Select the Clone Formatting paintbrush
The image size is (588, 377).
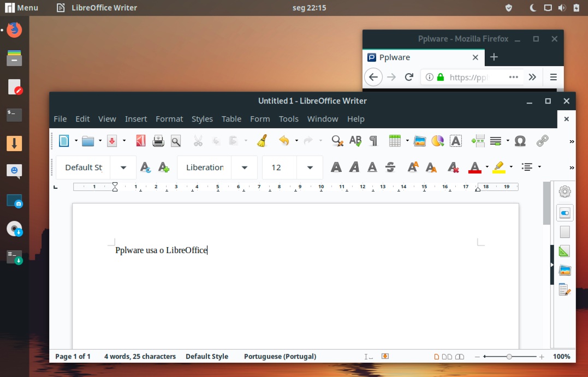tap(263, 140)
